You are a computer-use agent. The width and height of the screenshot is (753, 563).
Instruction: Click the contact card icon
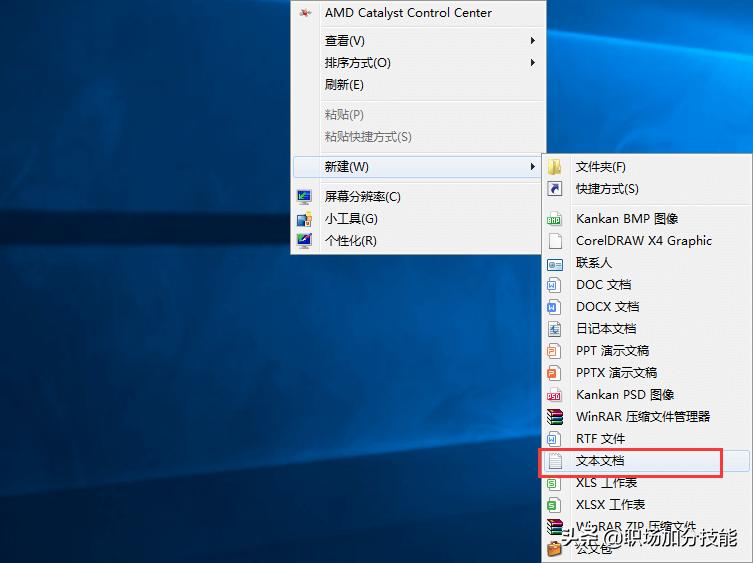pyautogui.click(x=555, y=264)
